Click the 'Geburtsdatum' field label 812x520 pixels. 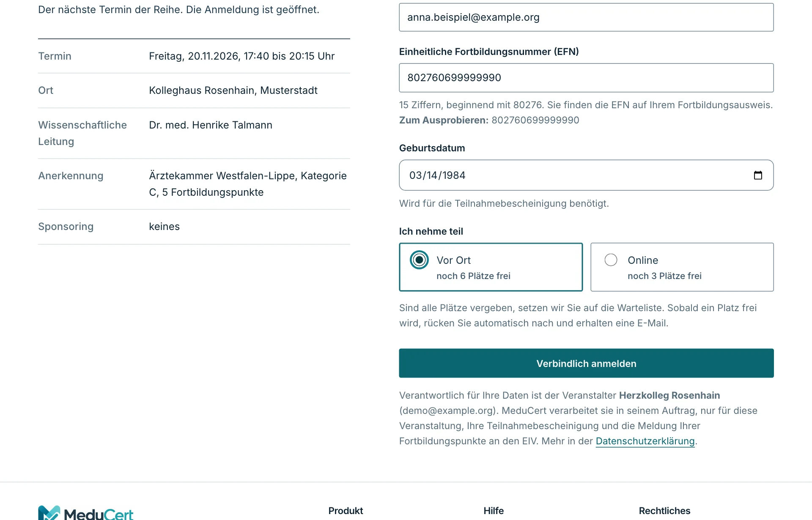point(432,148)
